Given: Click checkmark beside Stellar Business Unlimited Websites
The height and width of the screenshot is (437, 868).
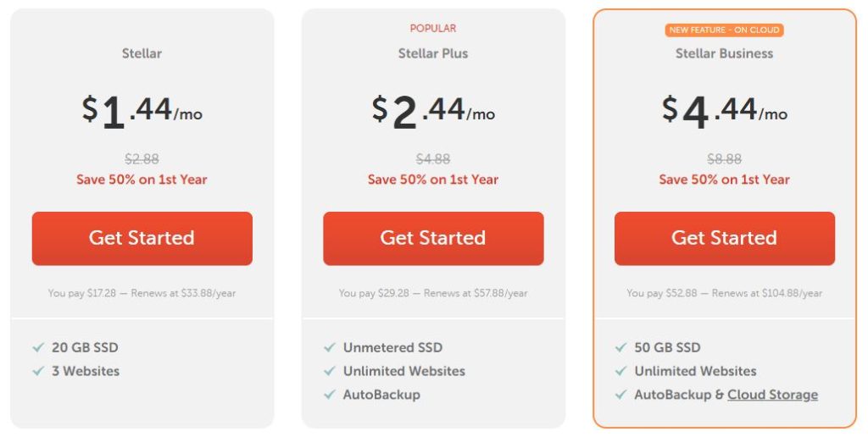Looking at the screenshot, I should (x=620, y=371).
